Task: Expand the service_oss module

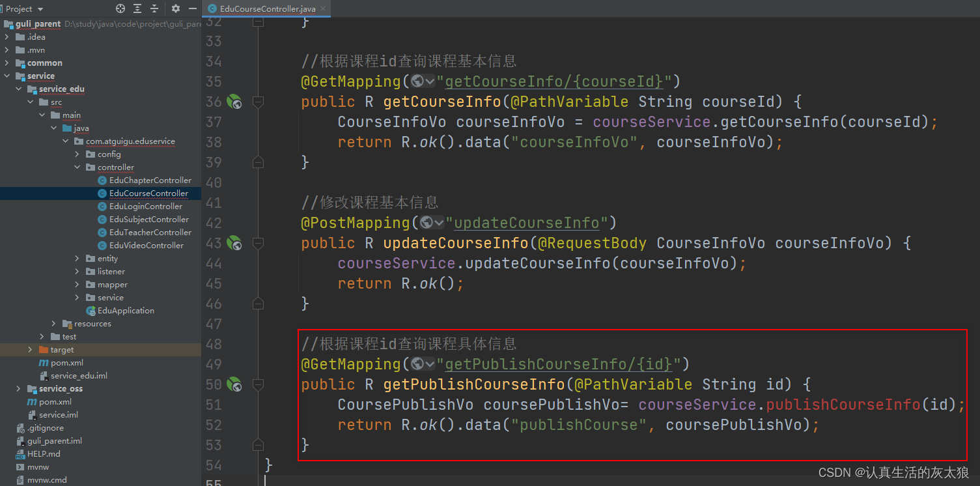Action: pyautogui.click(x=19, y=389)
